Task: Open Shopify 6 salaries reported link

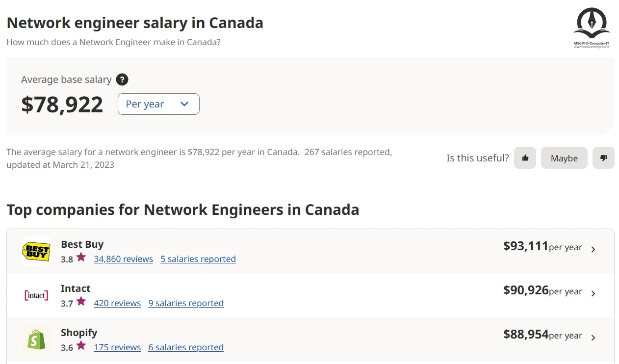Action: pyautogui.click(x=186, y=347)
